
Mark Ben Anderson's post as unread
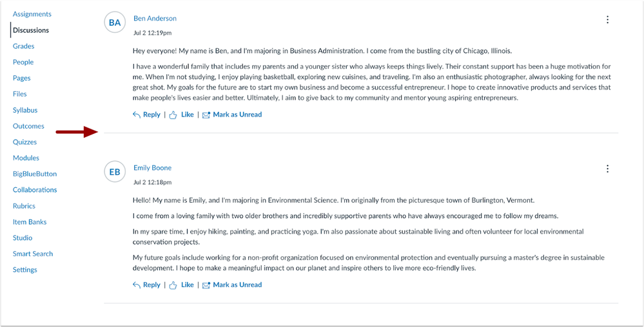point(232,115)
